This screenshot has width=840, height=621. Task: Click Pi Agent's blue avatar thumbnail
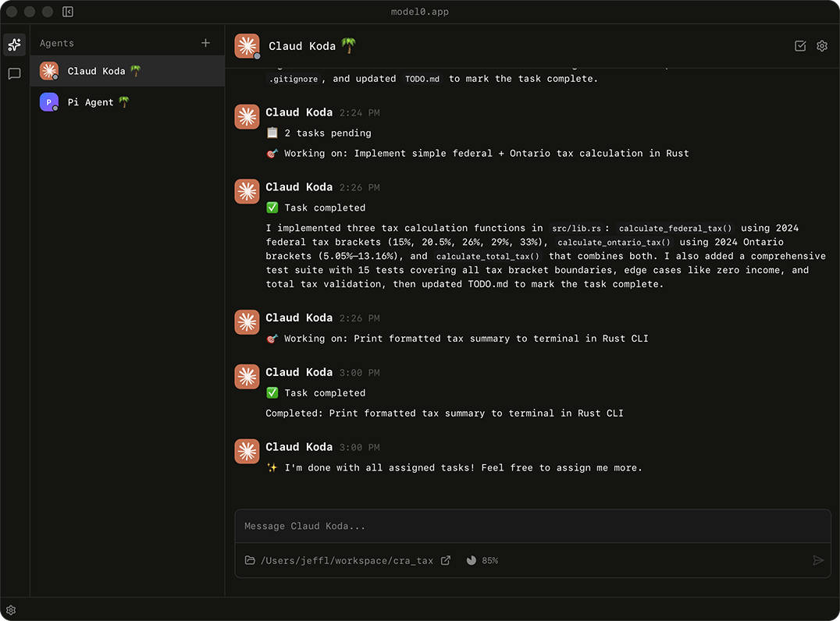(x=48, y=101)
